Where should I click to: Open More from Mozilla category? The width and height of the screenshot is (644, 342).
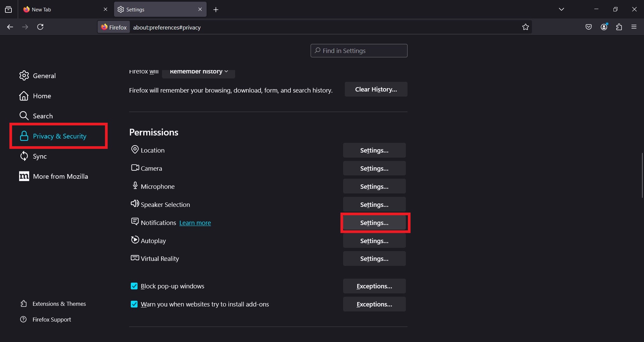pyautogui.click(x=54, y=176)
